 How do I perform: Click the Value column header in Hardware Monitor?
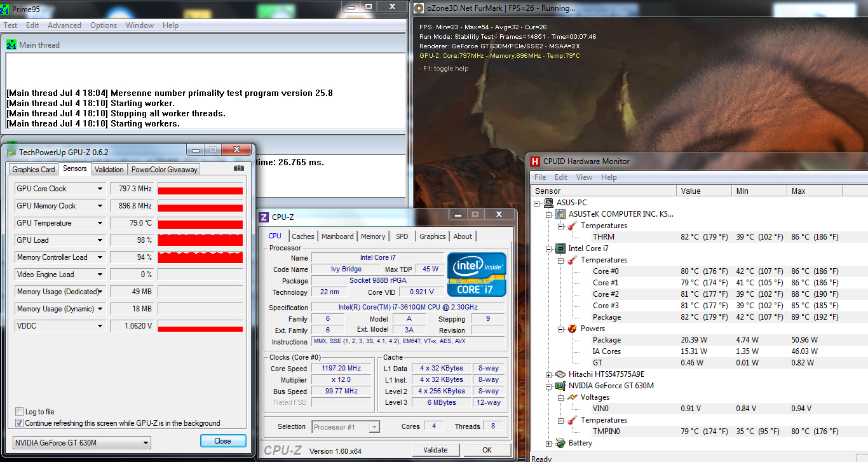point(705,191)
